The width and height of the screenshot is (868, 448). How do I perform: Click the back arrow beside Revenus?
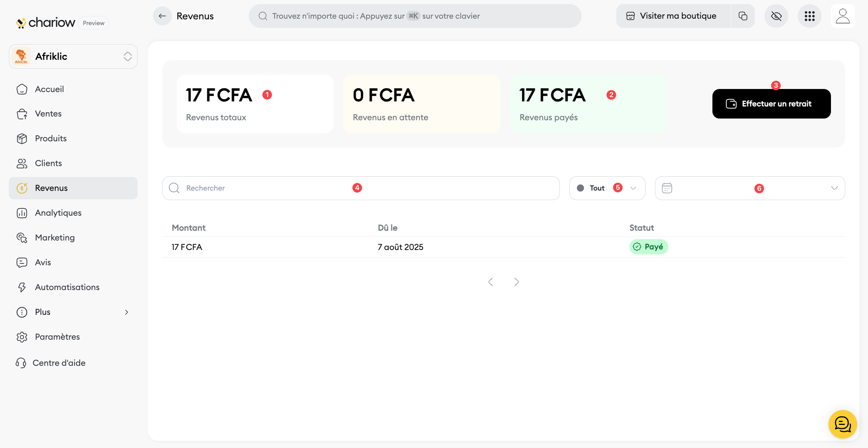pyautogui.click(x=162, y=16)
